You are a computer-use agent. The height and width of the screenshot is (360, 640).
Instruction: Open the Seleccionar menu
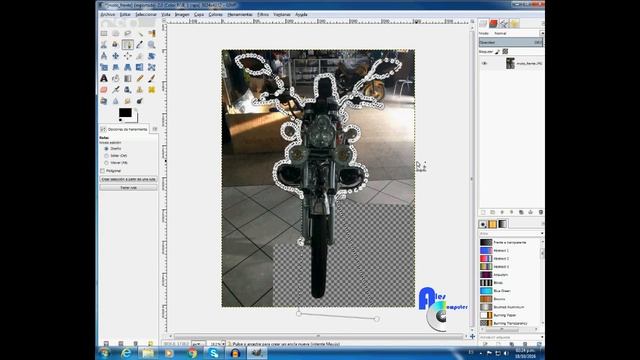click(146, 14)
